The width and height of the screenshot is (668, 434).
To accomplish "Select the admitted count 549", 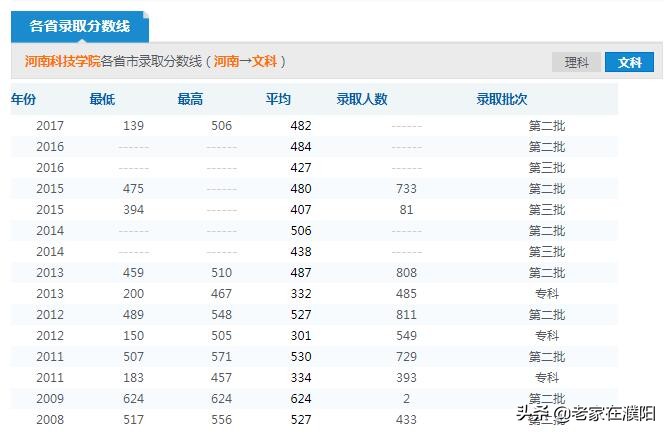I will click(x=406, y=336).
